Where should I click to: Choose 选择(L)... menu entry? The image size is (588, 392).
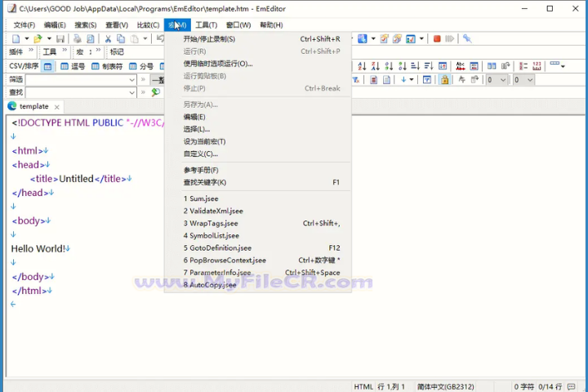tap(258, 129)
